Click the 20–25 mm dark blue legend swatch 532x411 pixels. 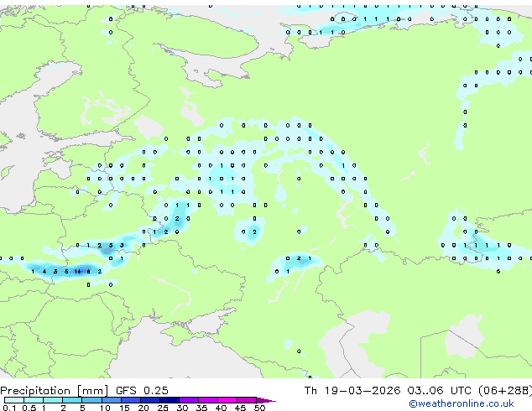tap(149, 400)
